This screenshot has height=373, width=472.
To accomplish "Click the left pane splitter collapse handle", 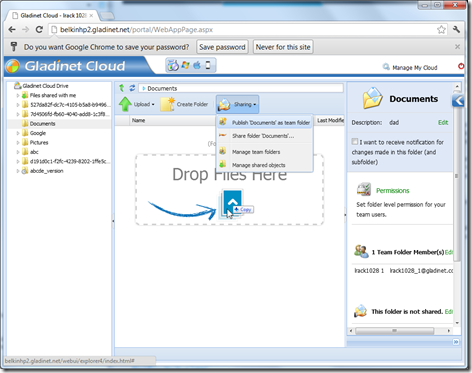I will pyautogui.click(x=113, y=221).
